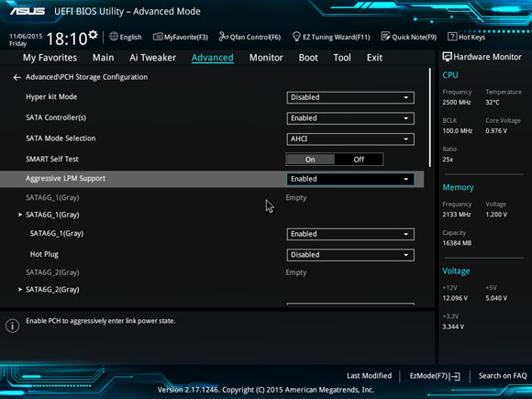Collapse the SATA6G_1(Gray) submenu arrow
532x399 pixels.
coord(20,215)
